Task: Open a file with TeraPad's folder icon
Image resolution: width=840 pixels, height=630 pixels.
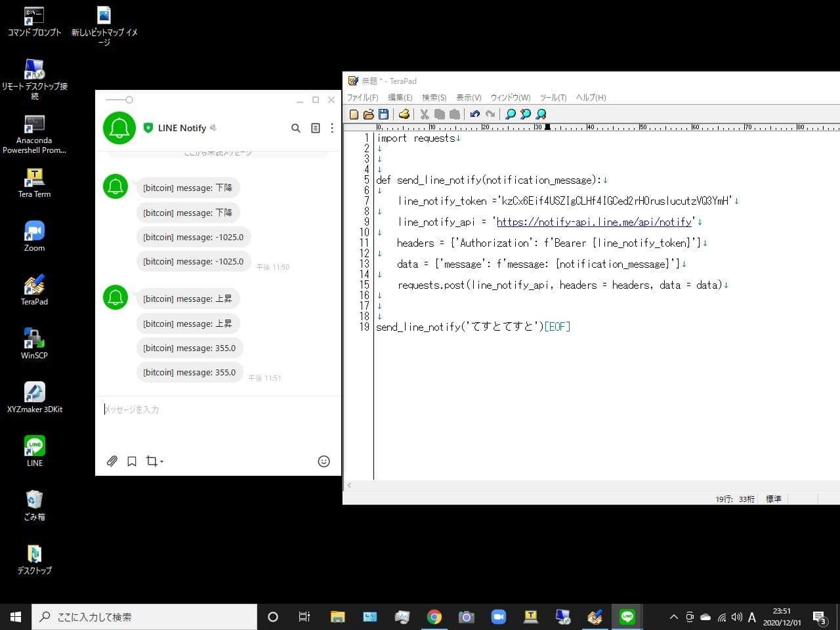Action: click(x=369, y=114)
